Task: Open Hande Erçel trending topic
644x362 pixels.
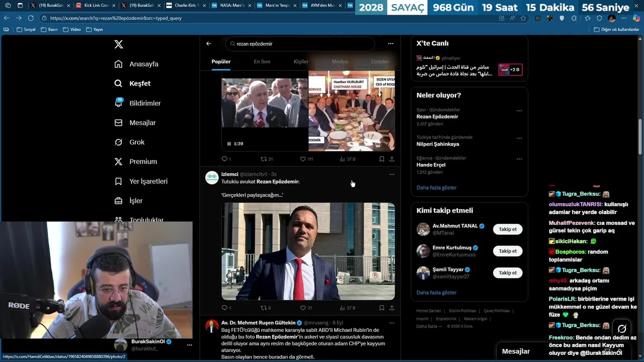Action: [x=431, y=165]
